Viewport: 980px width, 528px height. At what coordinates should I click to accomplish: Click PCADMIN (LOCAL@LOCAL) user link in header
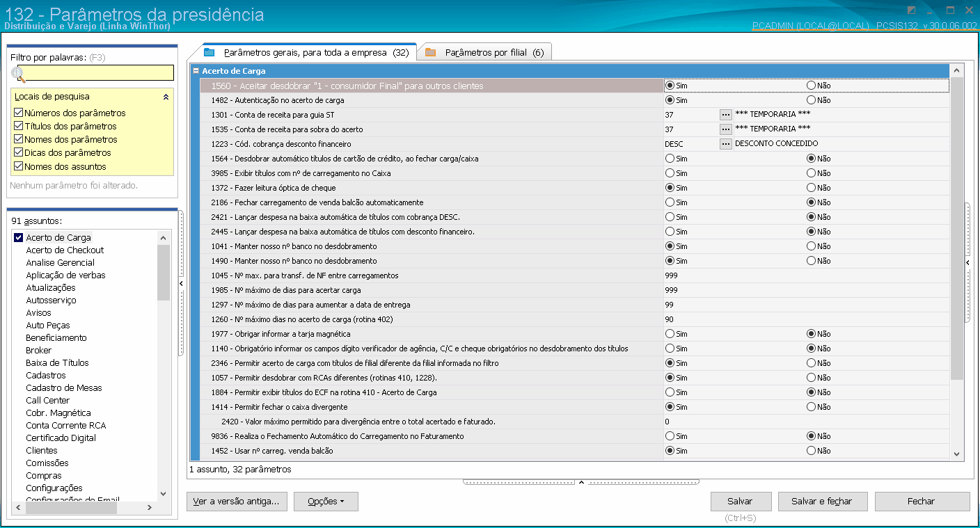811,26
